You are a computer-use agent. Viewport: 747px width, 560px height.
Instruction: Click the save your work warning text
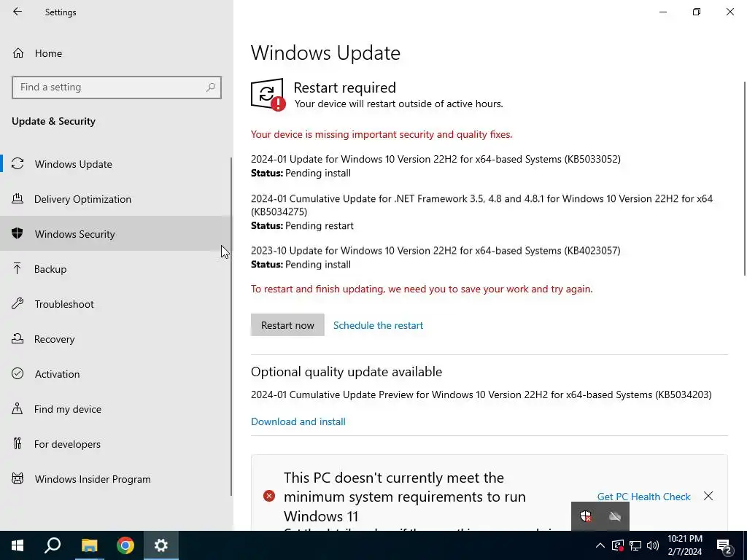(x=422, y=289)
